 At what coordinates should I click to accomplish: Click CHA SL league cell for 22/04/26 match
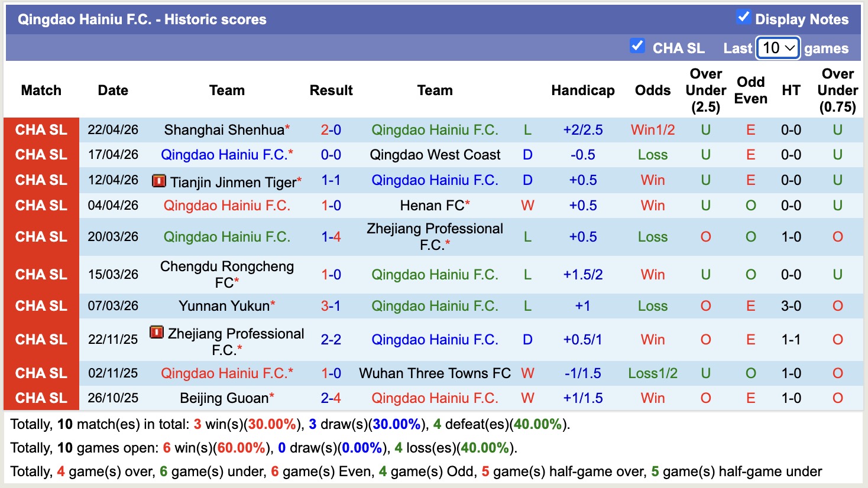41,130
